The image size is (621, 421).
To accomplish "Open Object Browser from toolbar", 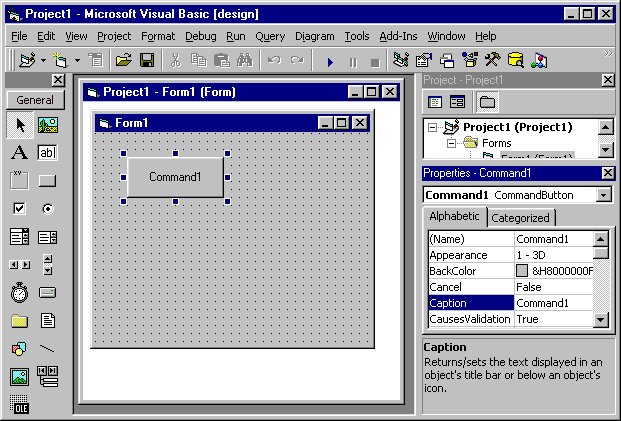I will tap(470, 61).
